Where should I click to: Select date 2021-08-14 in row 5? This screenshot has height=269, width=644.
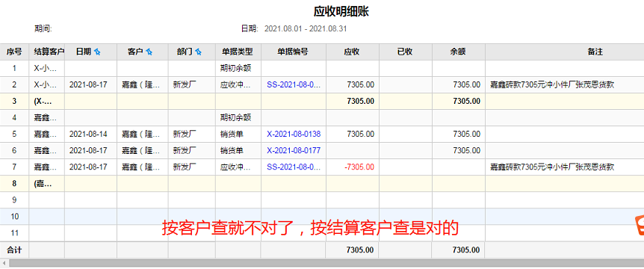point(88,134)
